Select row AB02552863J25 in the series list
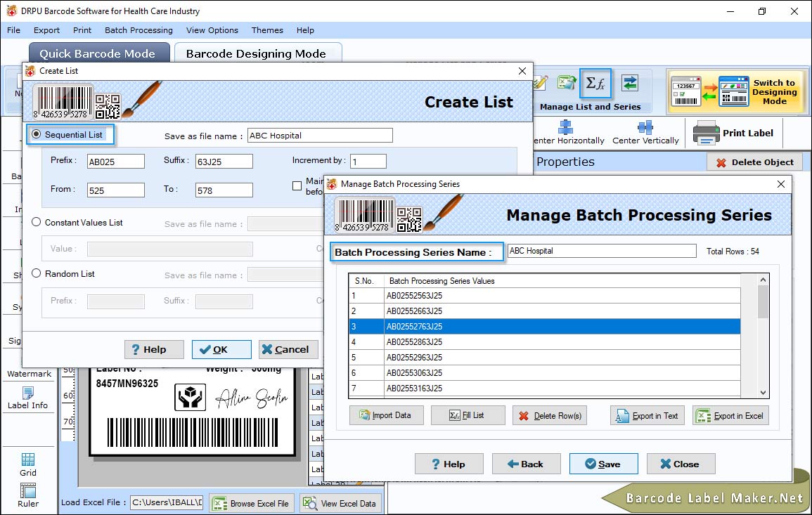The image size is (812, 515). (544, 342)
